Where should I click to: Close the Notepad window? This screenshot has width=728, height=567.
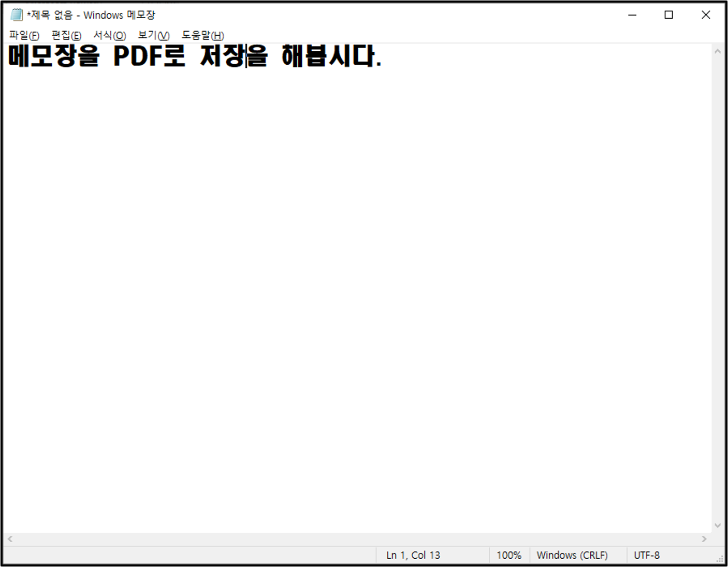click(706, 15)
